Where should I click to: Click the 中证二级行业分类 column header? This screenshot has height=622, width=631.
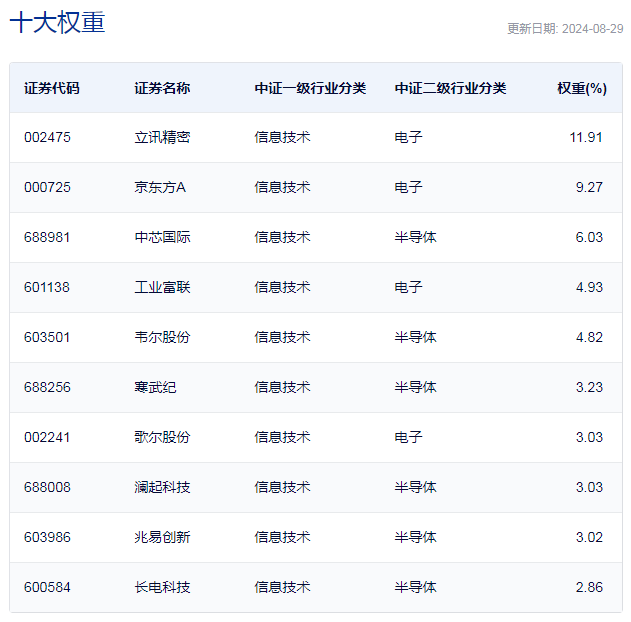click(450, 88)
